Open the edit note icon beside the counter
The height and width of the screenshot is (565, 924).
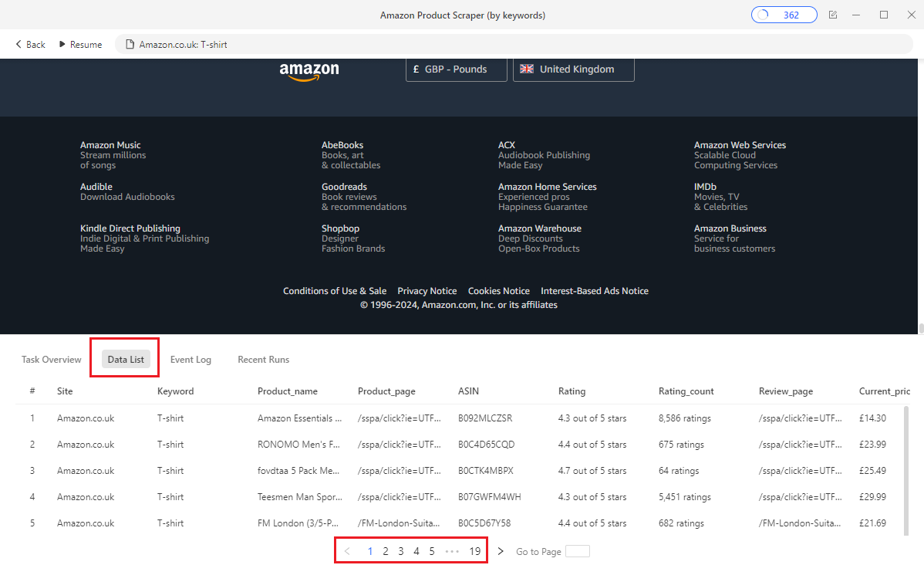833,15
